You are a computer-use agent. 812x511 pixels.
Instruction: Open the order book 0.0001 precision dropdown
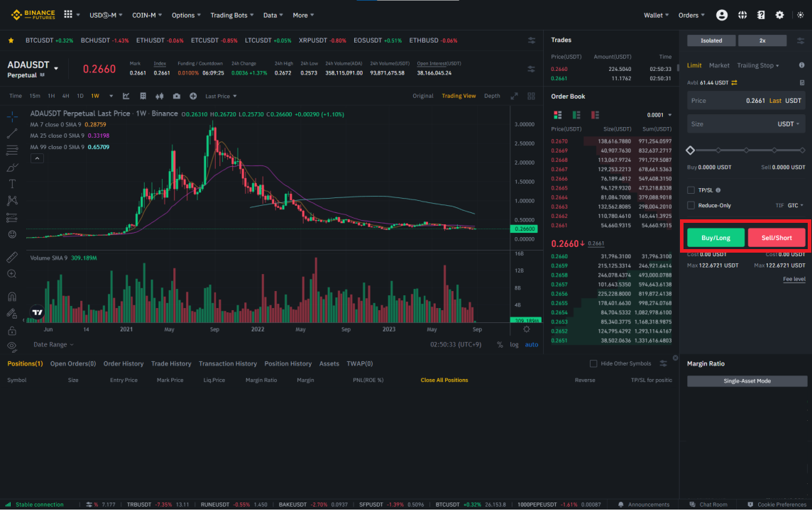pos(659,115)
